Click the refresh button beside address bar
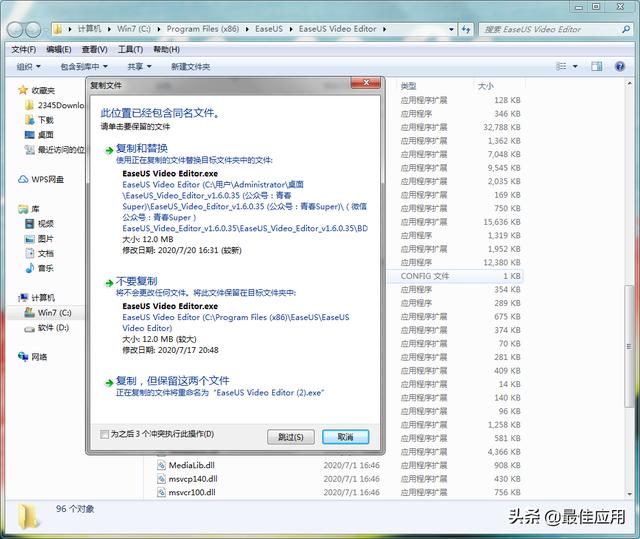Image resolution: width=640 pixels, height=539 pixels. click(x=466, y=29)
